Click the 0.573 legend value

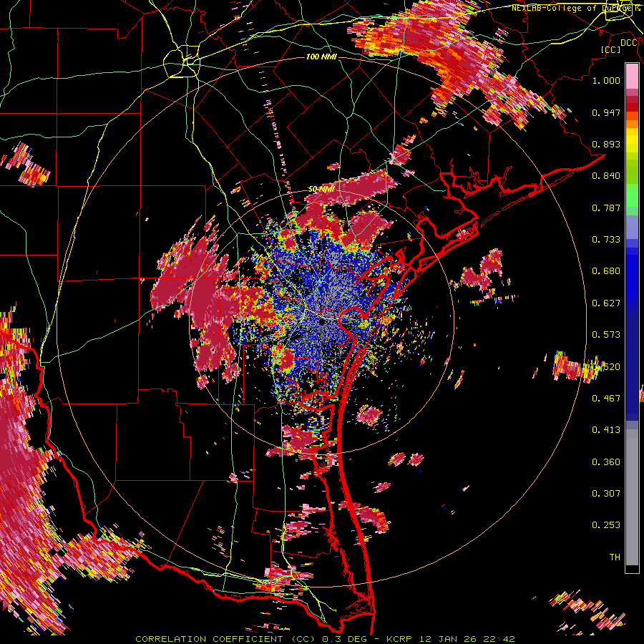tap(606, 335)
